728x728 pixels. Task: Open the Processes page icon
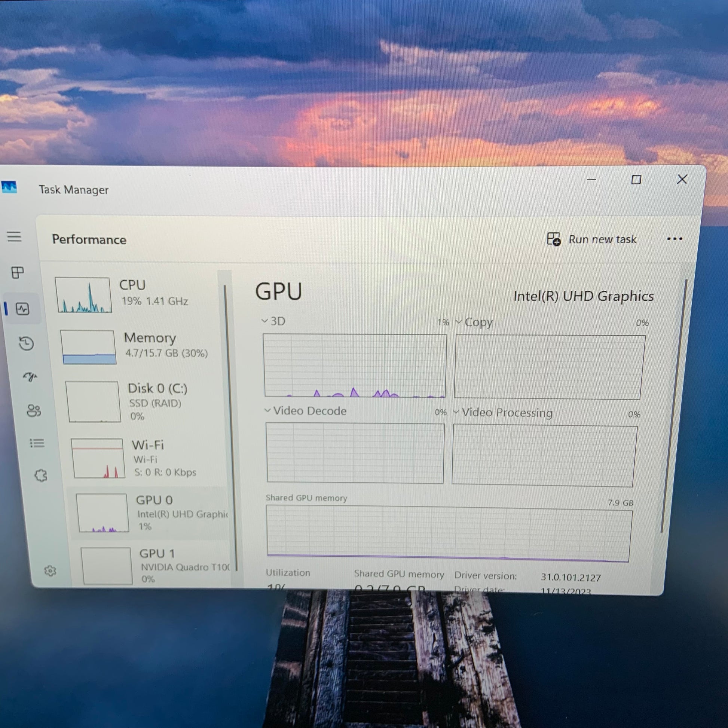point(18,272)
